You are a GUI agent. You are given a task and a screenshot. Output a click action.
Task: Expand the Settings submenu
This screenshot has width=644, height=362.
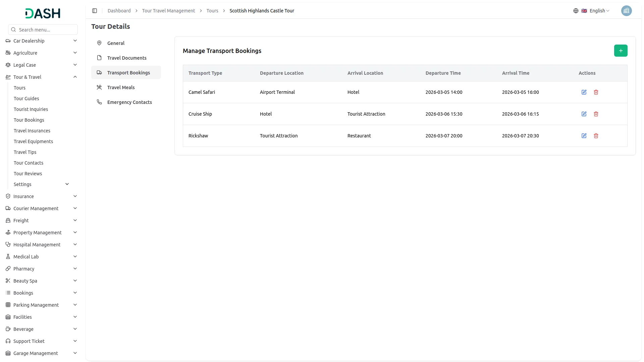pyautogui.click(x=67, y=184)
